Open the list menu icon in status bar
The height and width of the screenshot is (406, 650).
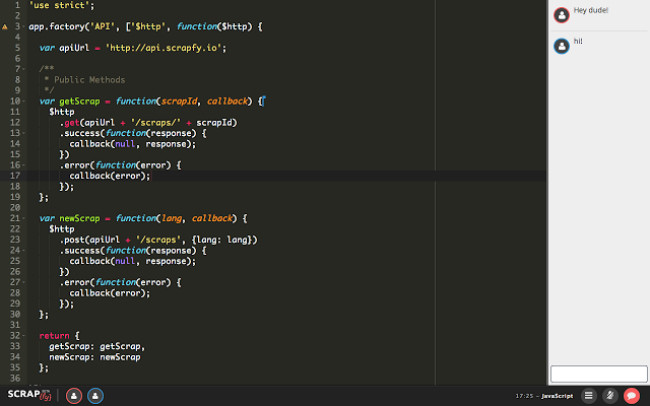[x=589, y=396]
